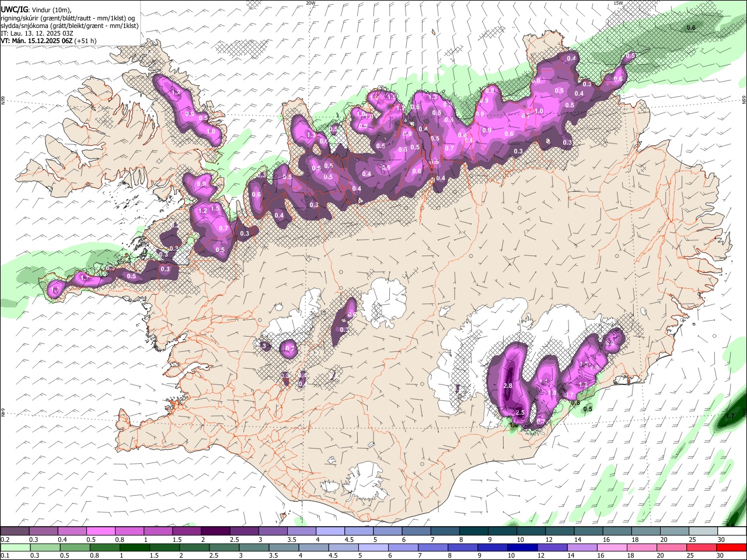The image size is (747, 560).
Task: Select the deep blue lower legend swatch between 10 and 12
Action: pos(522,547)
